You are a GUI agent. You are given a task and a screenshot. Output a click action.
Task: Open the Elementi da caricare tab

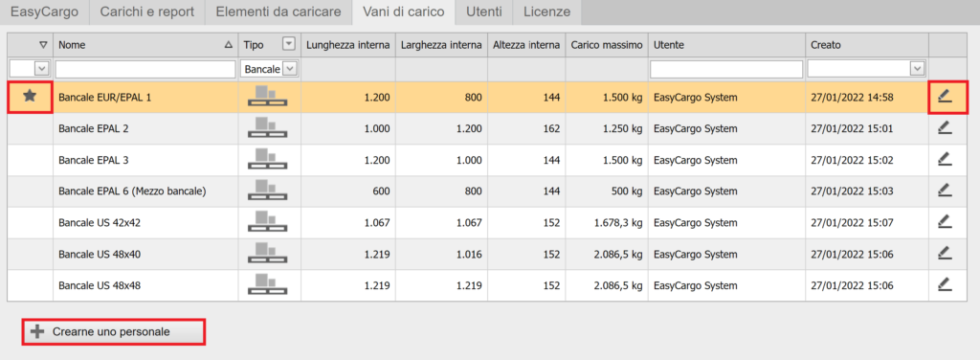278,11
